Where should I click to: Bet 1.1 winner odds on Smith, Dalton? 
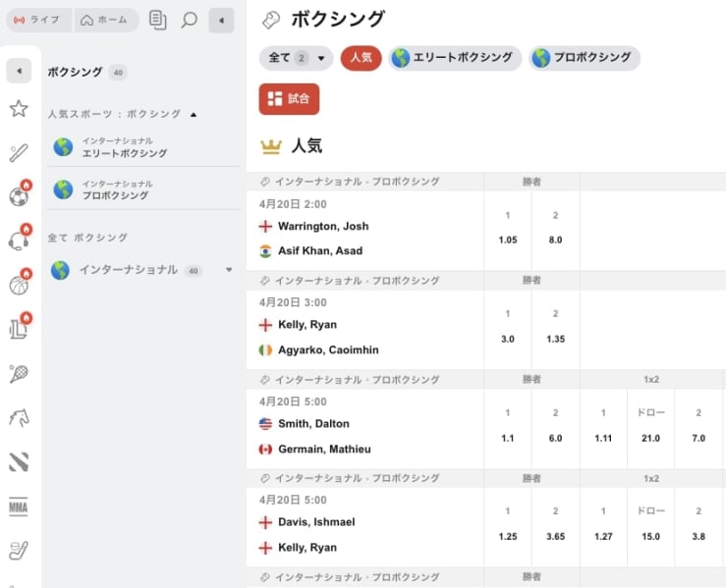click(x=508, y=428)
